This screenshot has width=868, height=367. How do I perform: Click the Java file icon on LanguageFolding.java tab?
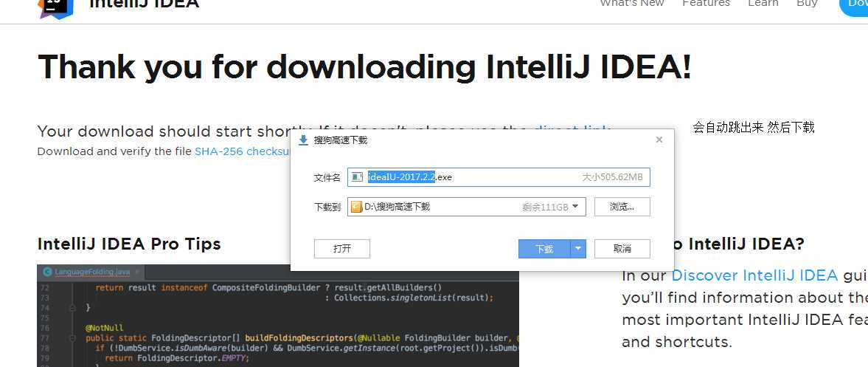point(47,272)
